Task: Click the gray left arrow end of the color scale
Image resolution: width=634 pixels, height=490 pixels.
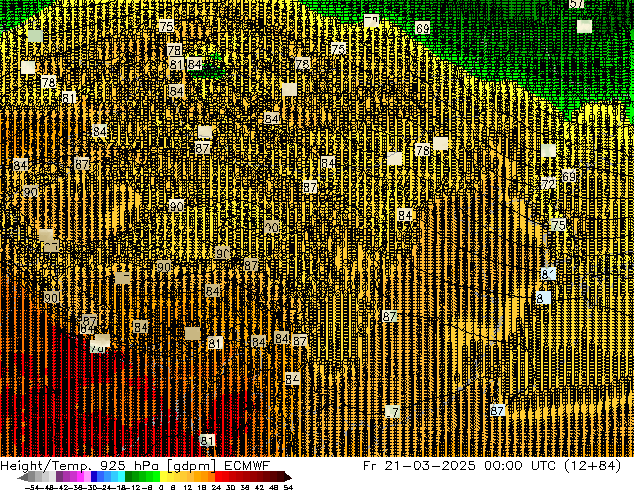Action: click(23, 477)
